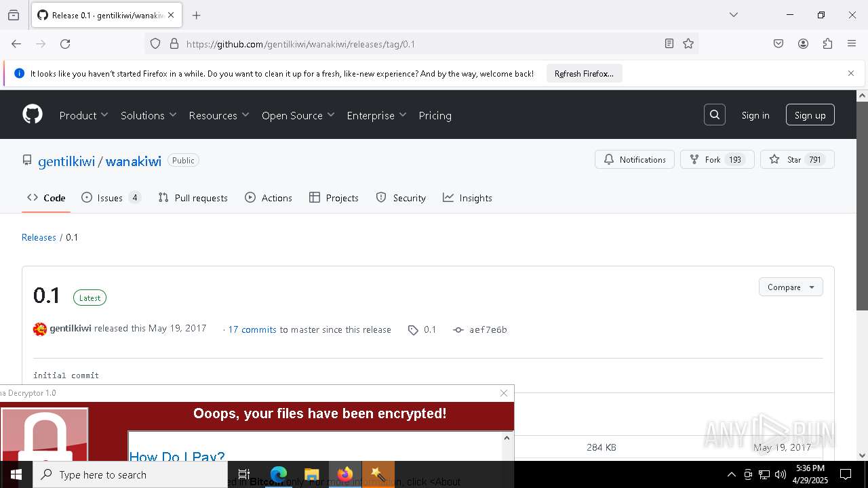Click the taskbar search box
Image resolution: width=868 pixels, height=488 pixels.
130,474
